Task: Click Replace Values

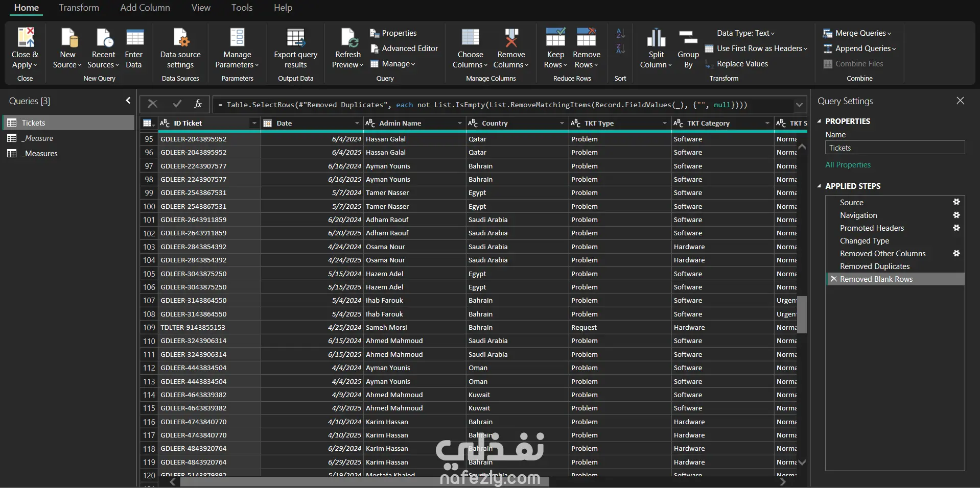Action: tap(736, 64)
